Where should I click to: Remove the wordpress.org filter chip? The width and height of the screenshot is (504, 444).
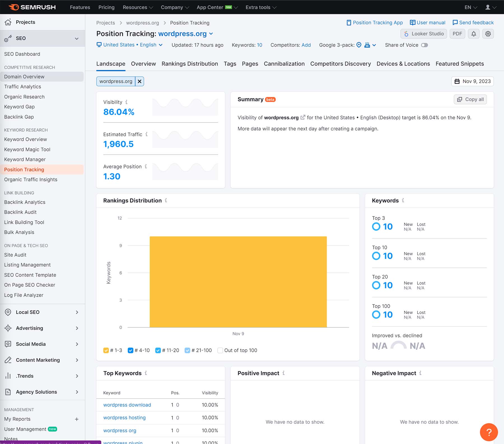(x=139, y=81)
